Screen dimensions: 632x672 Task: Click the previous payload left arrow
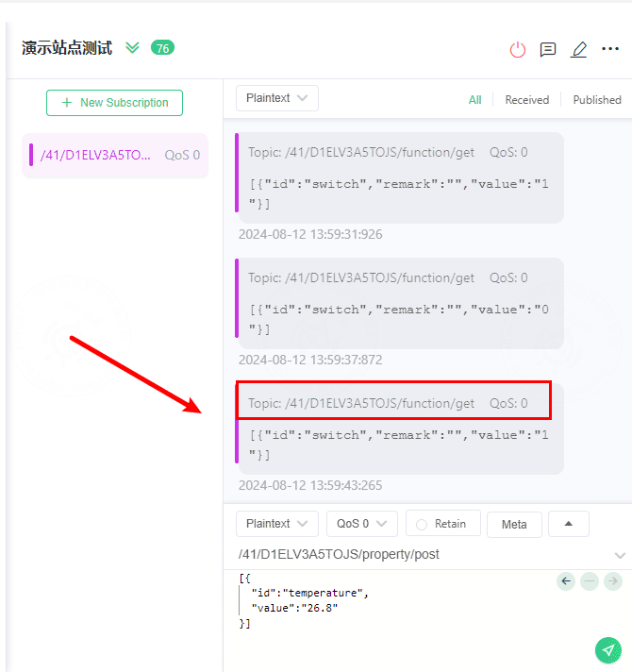pos(566,581)
